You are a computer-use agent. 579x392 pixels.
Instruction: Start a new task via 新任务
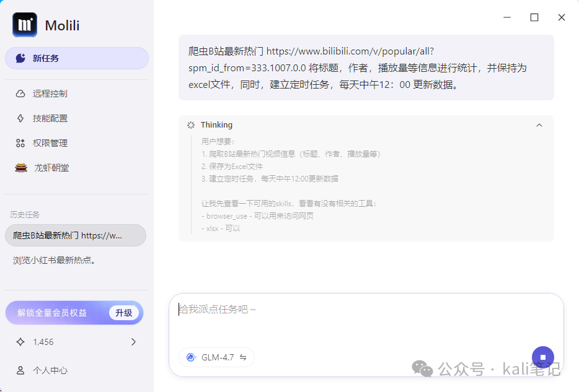[77, 58]
